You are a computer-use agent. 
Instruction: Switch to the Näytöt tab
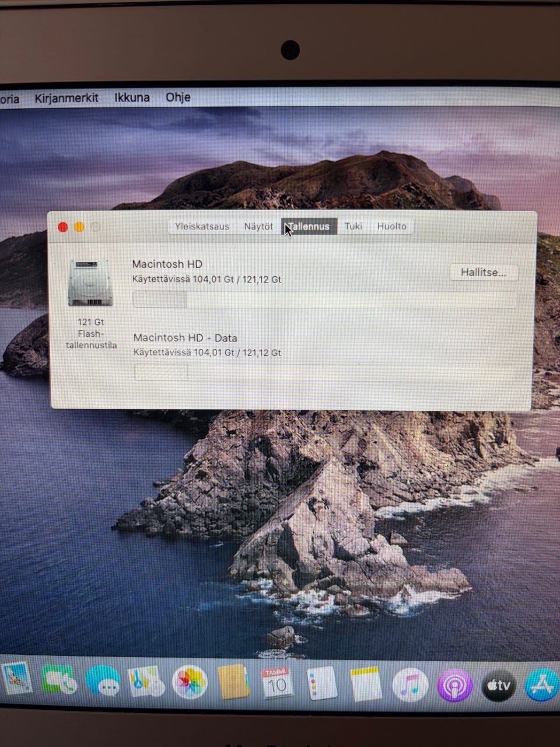[258, 226]
